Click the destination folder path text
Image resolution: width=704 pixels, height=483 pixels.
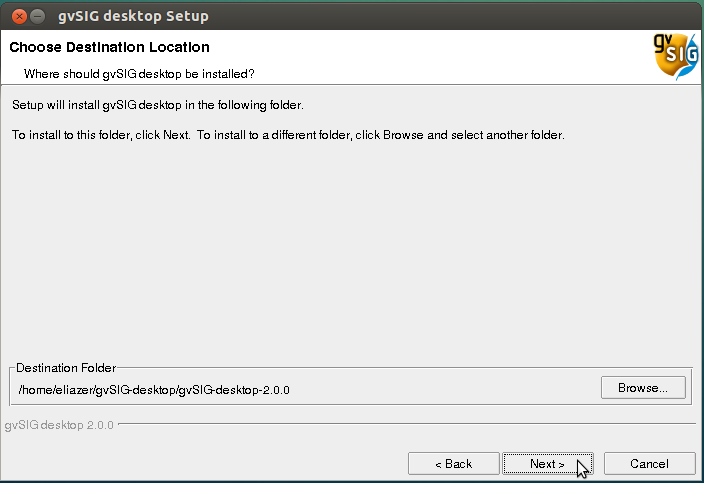[x=155, y=389]
